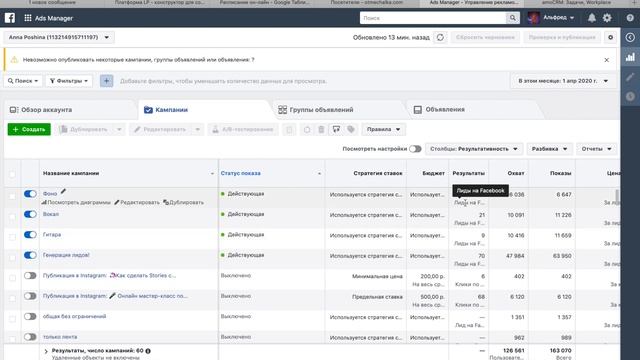The height and width of the screenshot is (360, 640).
Task: Open the Дублировать arrow dropdown
Action: pos(119,129)
